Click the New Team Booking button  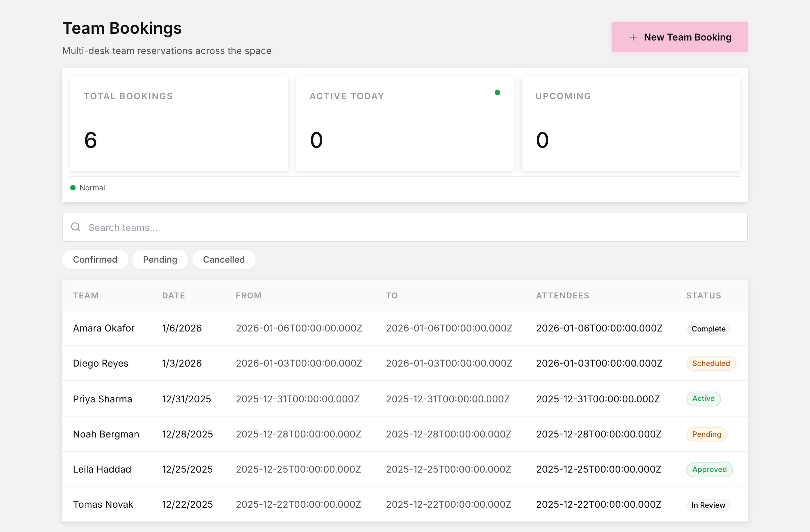pyautogui.click(x=679, y=37)
